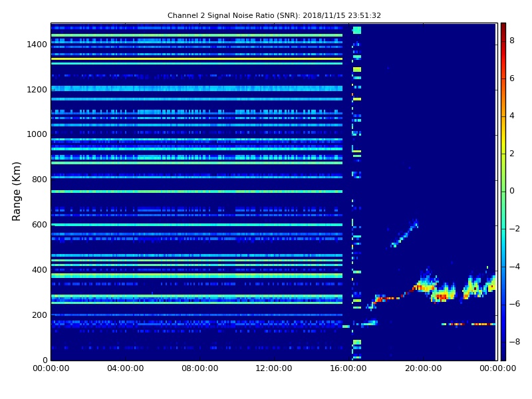This screenshot has height=399, width=532.
Task: Click the bright yellow band near 1340 km
Action: [197, 59]
